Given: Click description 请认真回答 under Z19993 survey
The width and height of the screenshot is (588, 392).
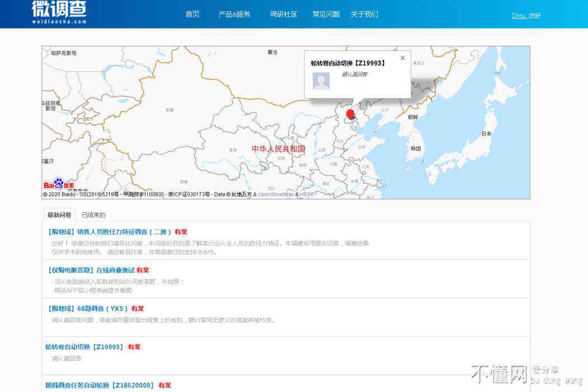Looking at the screenshot, I should click(67, 358).
